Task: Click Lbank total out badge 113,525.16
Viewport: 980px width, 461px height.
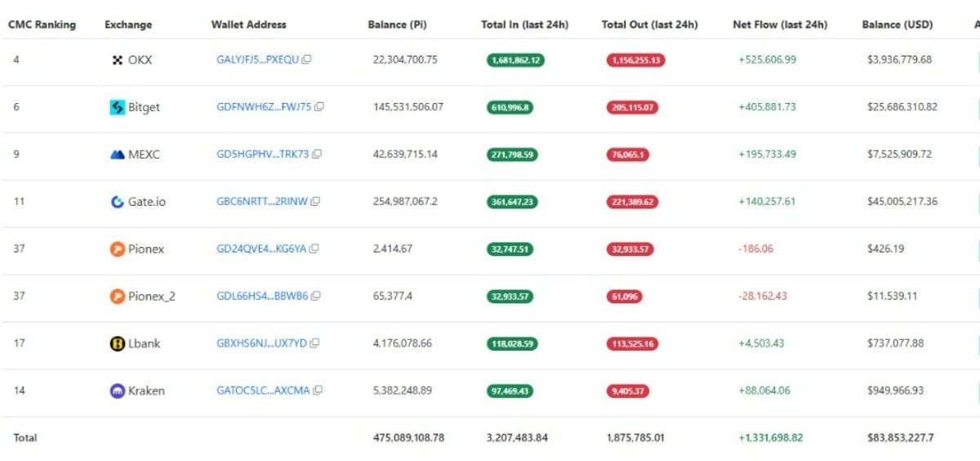Action: click(x=632, y=344)
